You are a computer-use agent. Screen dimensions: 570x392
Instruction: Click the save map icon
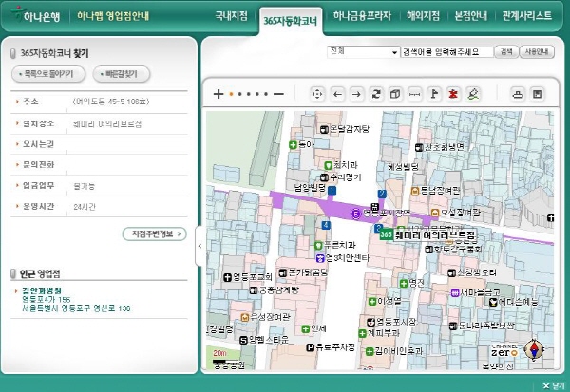(x=538, y=94)
